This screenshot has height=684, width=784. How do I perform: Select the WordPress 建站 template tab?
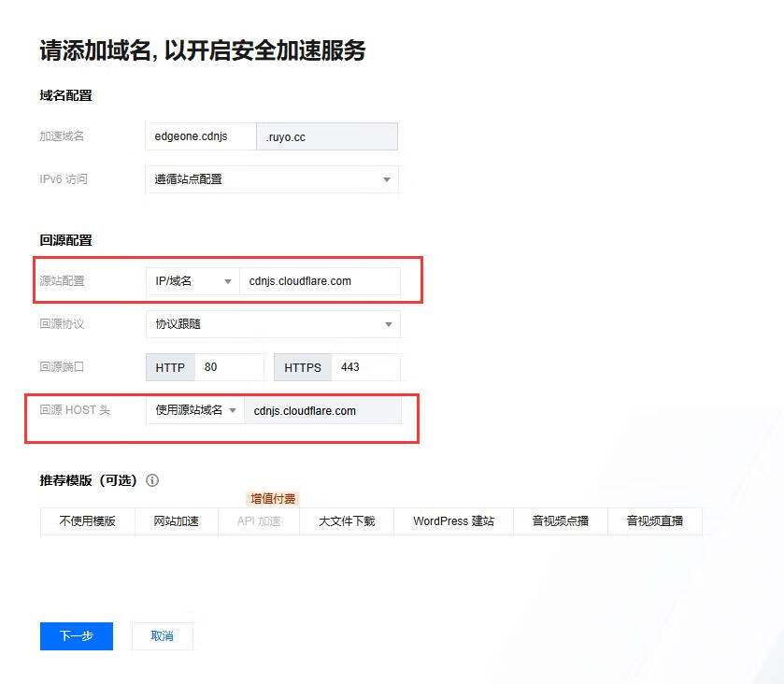click(x=453, y=520)
